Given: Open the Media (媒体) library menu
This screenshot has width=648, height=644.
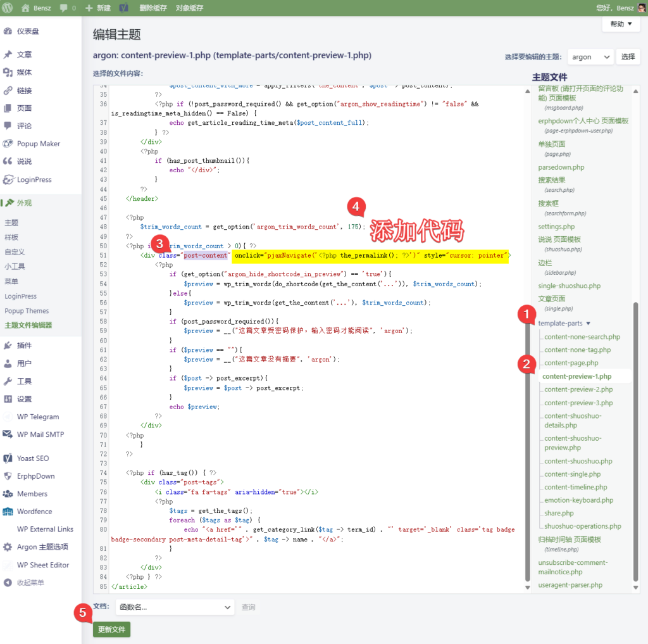Looking at the screenshot, I should pos(24,72).
